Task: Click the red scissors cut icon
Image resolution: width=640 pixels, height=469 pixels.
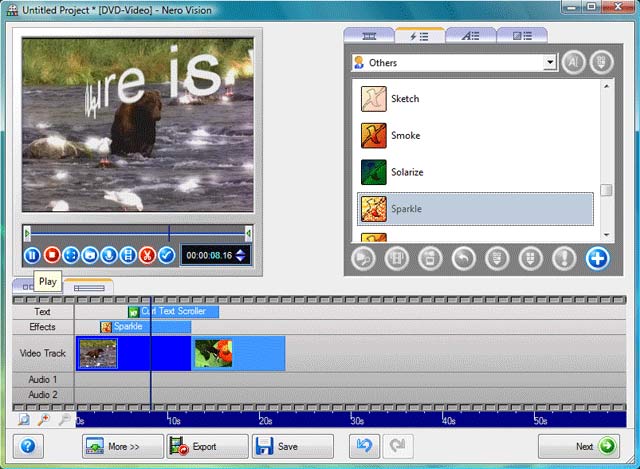Action: coord(147,255)
